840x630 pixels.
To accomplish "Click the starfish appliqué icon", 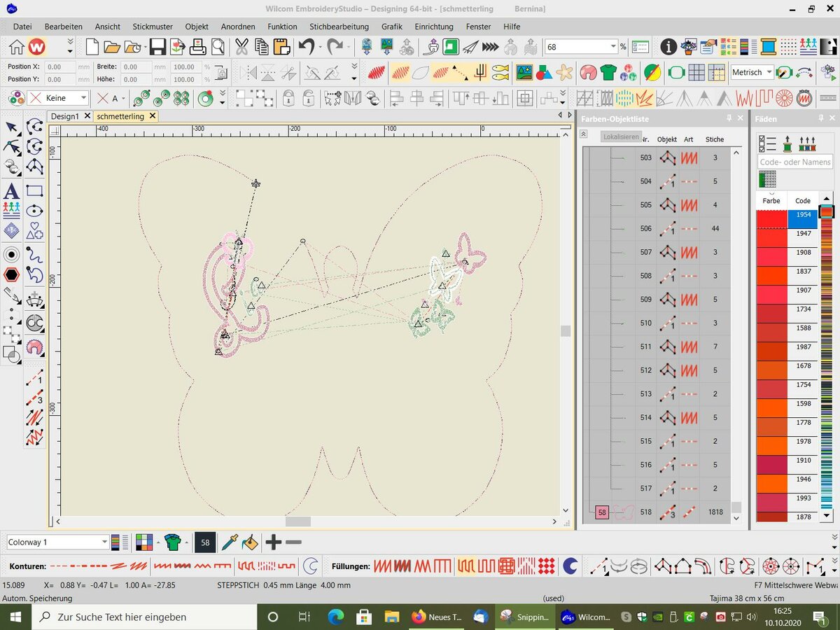I will point(564,73).
